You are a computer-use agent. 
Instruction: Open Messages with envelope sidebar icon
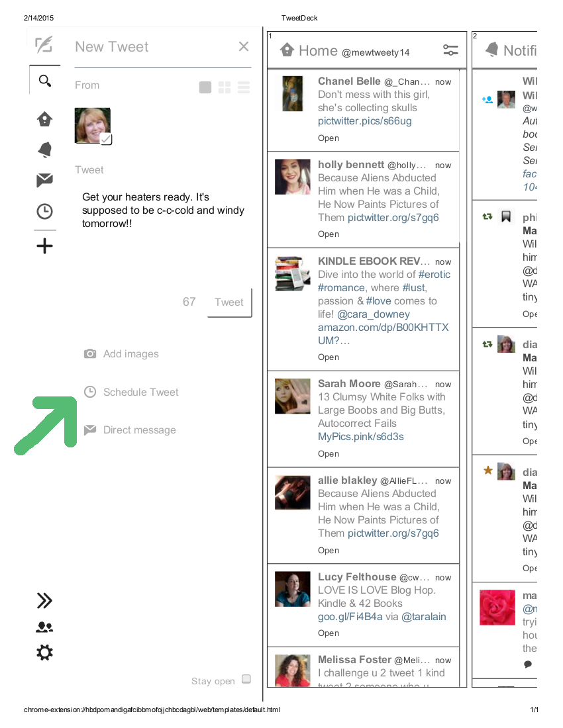click(x=44, y=180)
